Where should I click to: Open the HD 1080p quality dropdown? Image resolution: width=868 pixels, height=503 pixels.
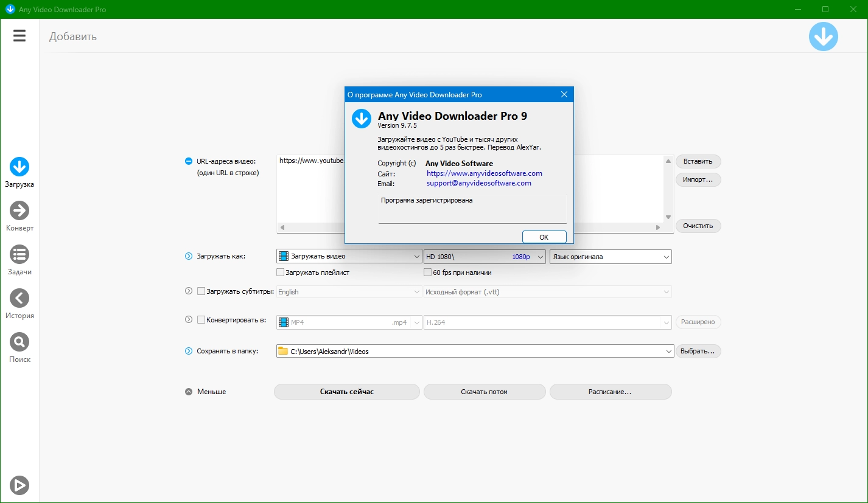tap(485, 257)
